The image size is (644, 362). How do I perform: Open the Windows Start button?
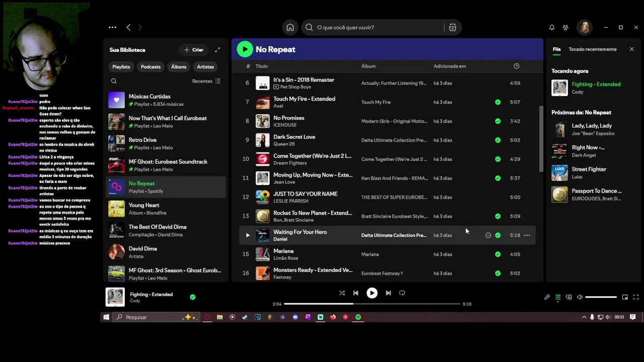106,317
